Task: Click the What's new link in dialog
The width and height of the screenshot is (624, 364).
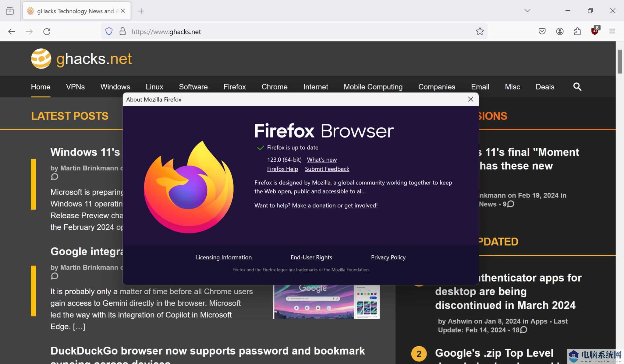Action: pos(322,159)
